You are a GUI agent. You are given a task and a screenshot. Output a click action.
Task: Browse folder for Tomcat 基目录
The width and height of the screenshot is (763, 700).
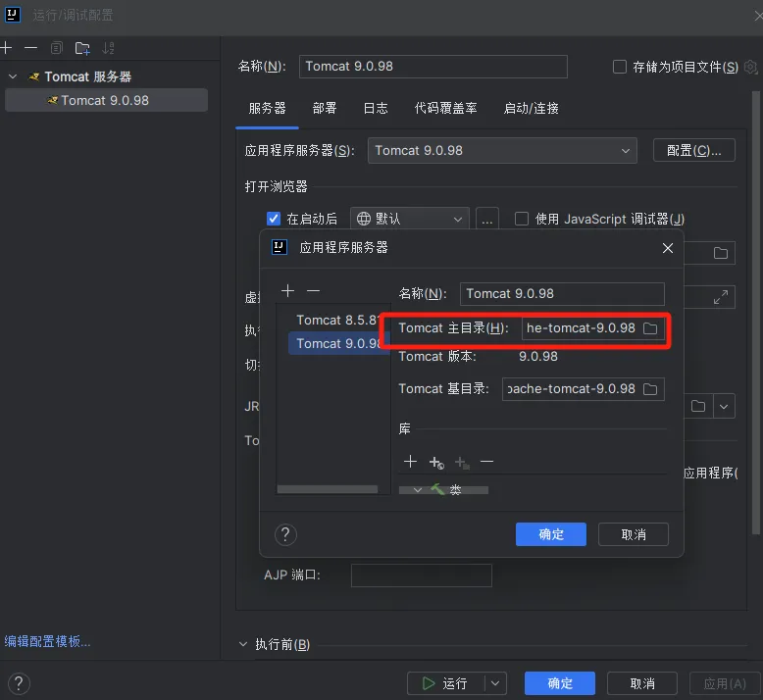(x=650, y=389)
